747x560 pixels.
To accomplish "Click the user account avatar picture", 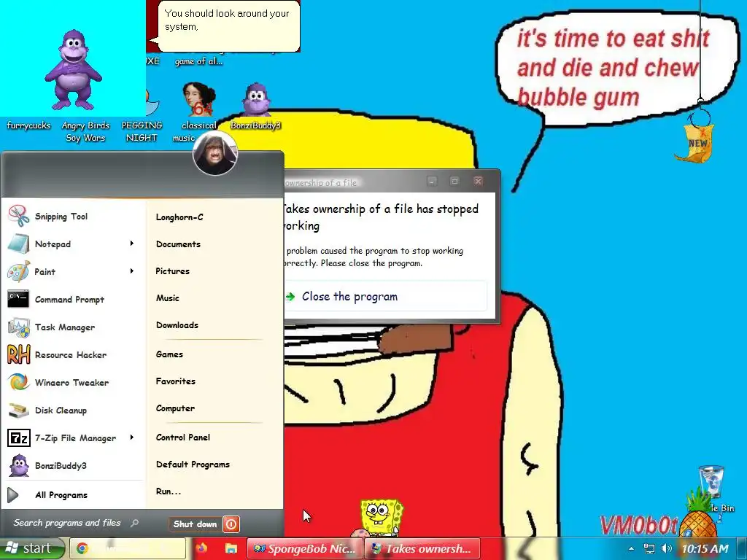I will click(x=215, y=153).
